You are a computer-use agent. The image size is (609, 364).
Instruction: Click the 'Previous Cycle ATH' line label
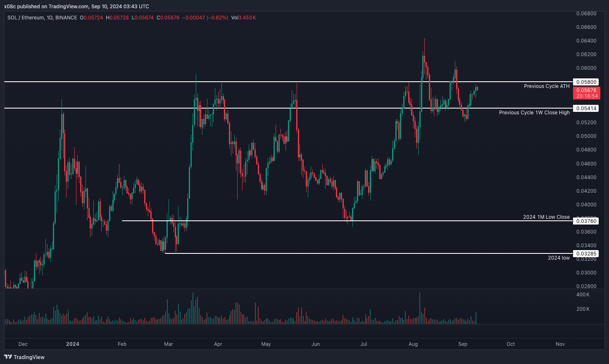pos(546,86)
